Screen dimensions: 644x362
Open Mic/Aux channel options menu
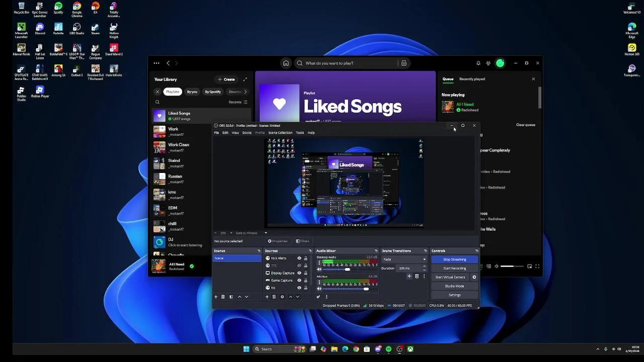click(x=319, y=282)
